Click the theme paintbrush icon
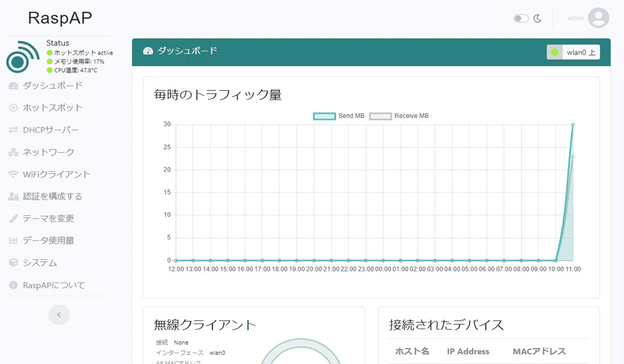This screenshot has width=624, height=364. [14, 218]
